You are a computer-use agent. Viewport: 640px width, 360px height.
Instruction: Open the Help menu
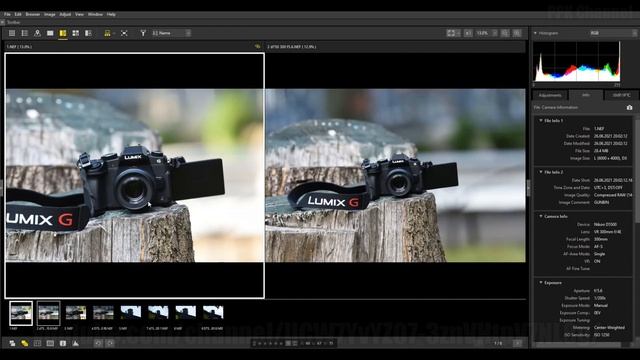[111, 14]
